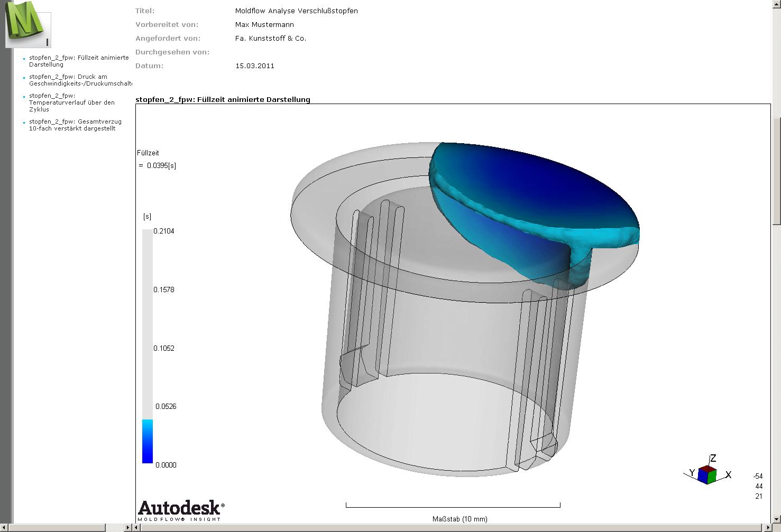
Task: Click the sidebar scroll-right arrow
Action: (x=127, y=527)
